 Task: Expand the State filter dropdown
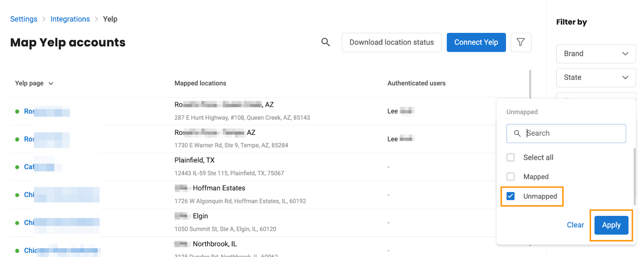tap(596, 78)
